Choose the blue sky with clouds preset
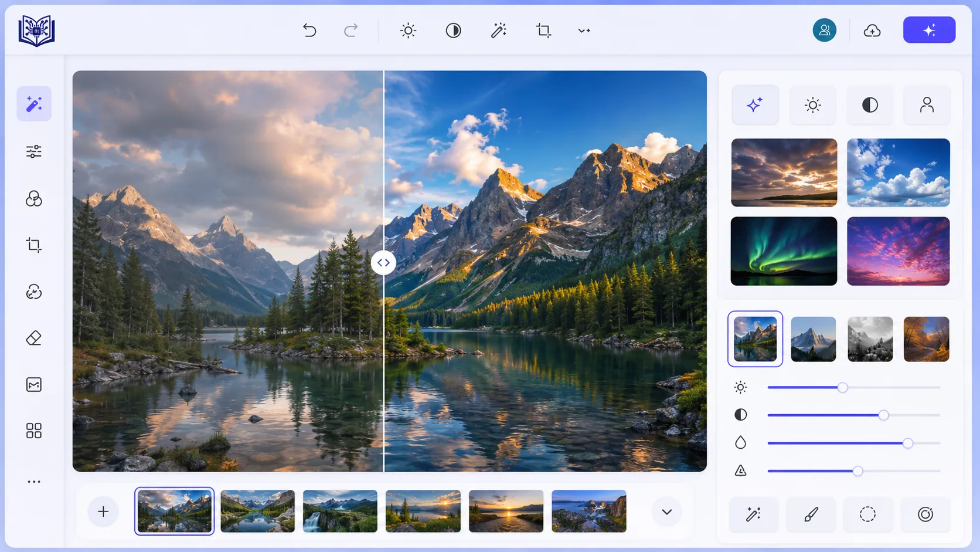The image size is (980, 552). [899, 172]
